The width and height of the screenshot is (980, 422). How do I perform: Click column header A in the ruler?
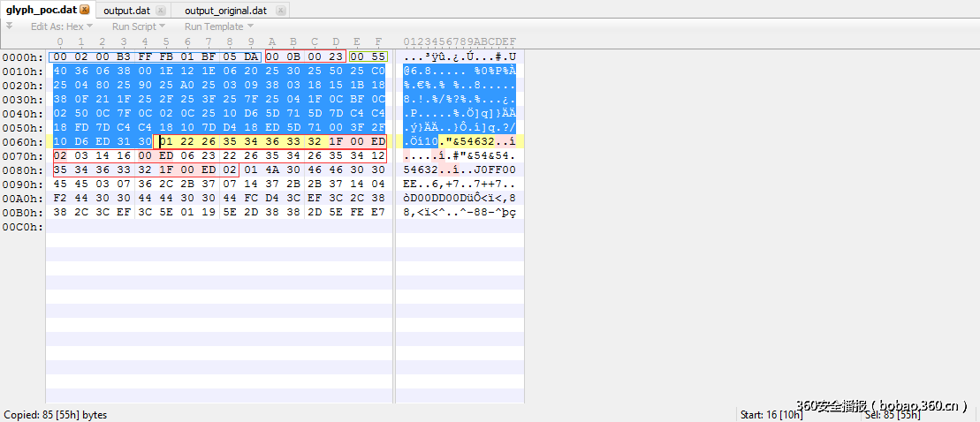pos(271,41)
